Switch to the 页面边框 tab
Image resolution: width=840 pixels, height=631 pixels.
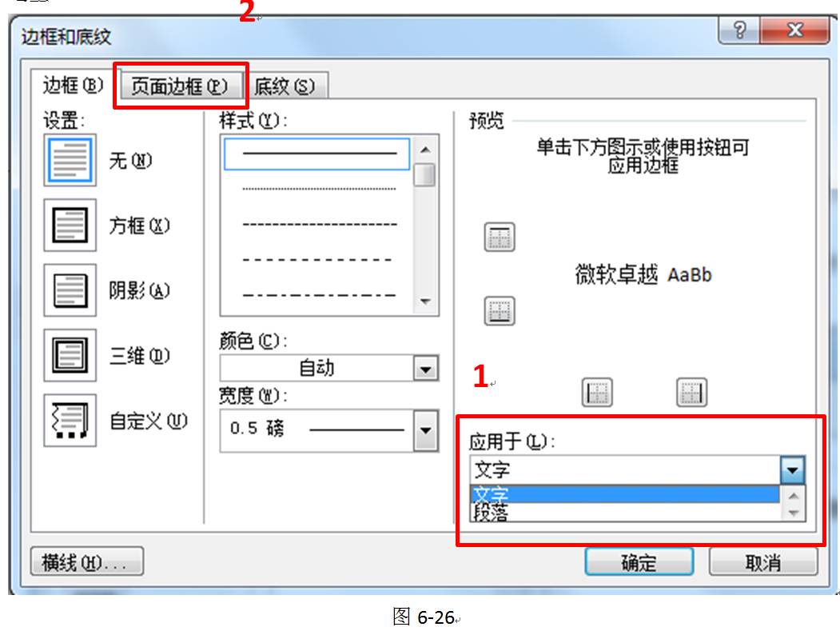click(180, 86)
